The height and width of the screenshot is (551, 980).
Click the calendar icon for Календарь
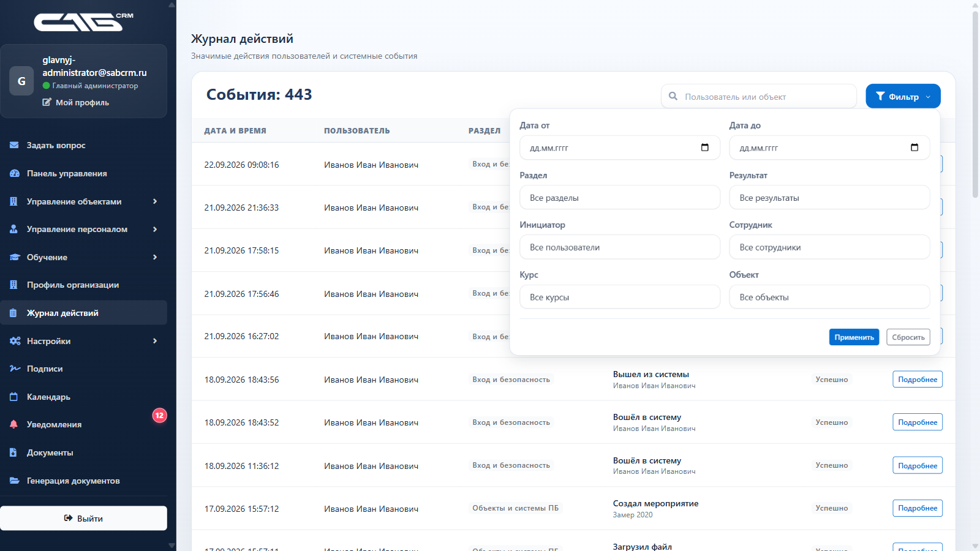(x=14, y=397)
